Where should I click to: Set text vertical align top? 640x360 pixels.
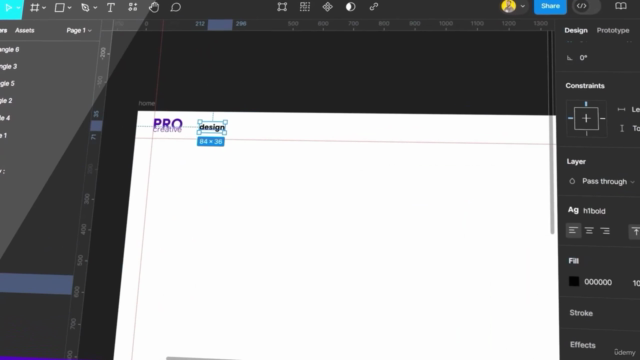click(635, 232)
